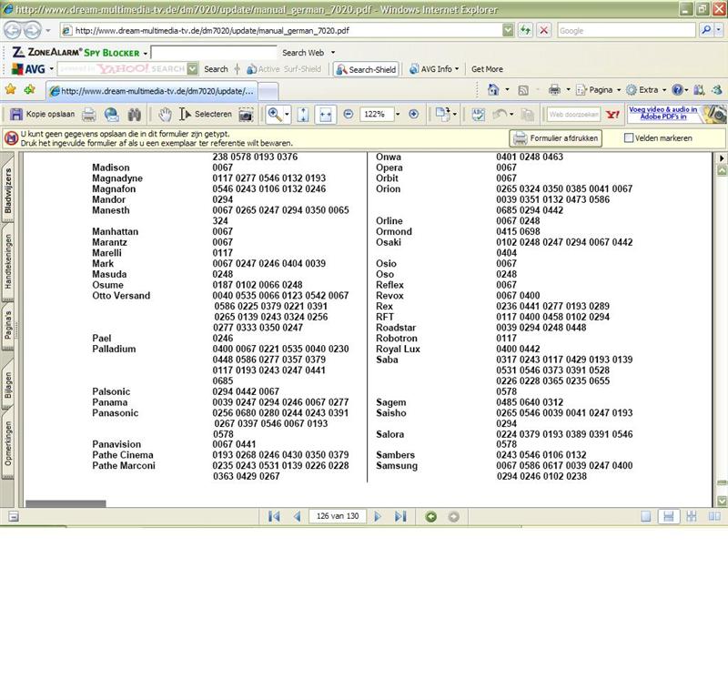Image resolution: width=728 pixels, height=700 pixels.
Task: Go to the first page
Action: coord(274,516)
